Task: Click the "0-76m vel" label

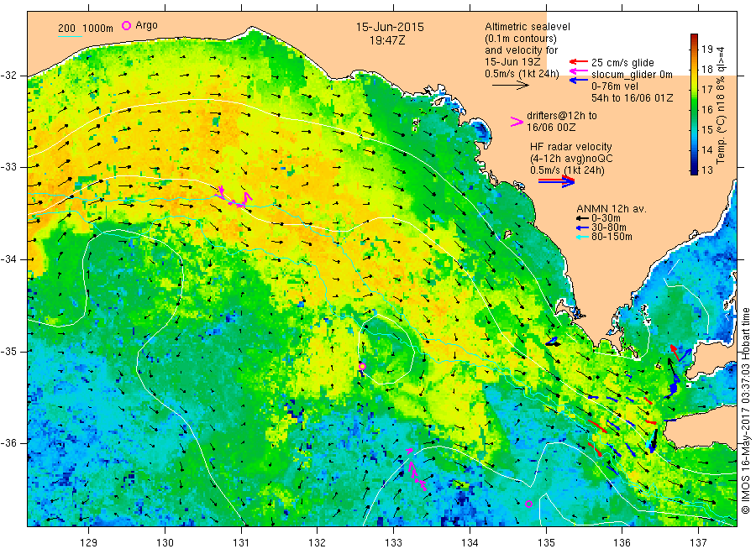Action: pos(615,86)
